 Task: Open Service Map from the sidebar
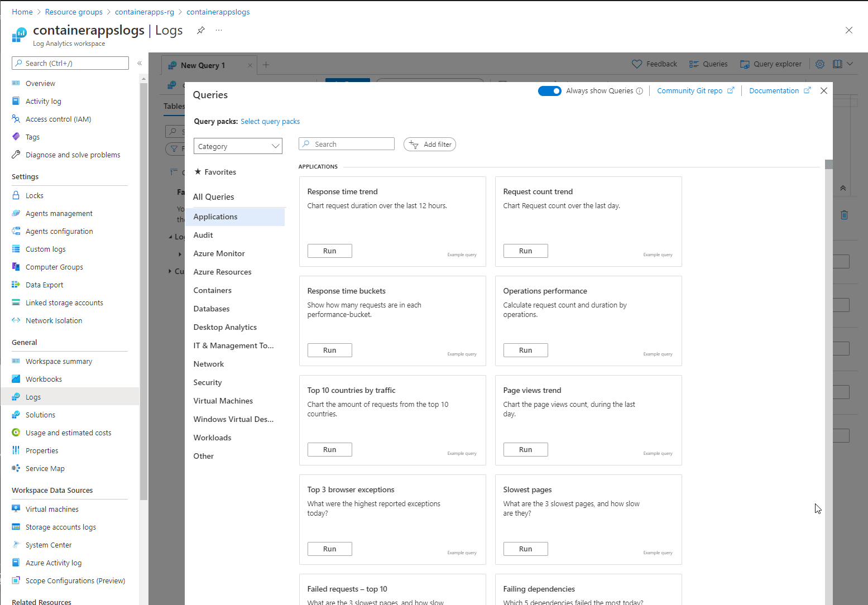45,468
